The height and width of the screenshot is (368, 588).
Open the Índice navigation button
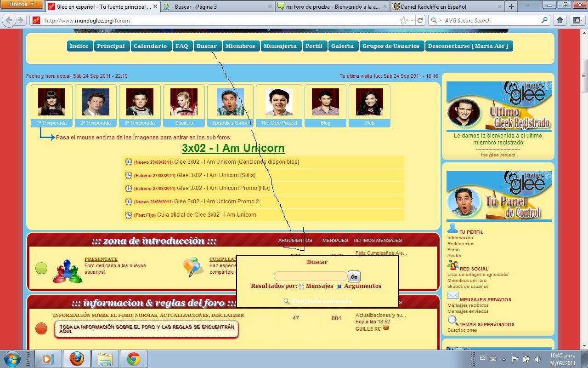click(x=79, y=46)
